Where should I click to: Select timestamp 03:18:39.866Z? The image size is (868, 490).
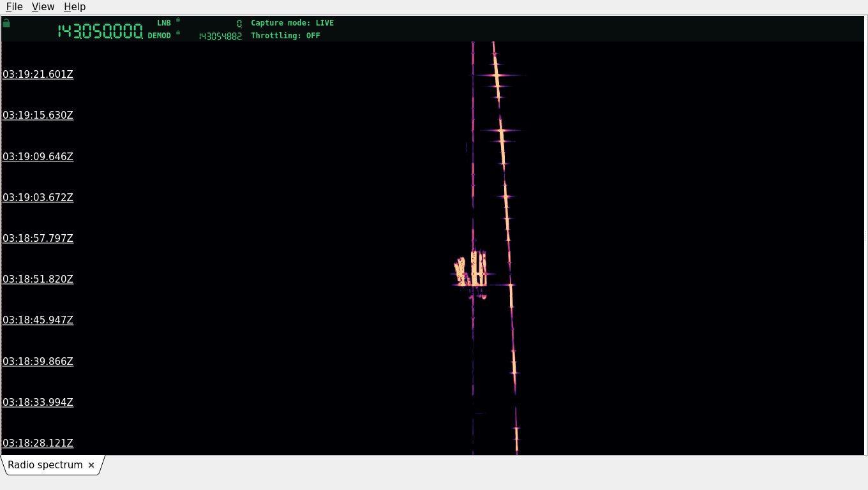38,361
